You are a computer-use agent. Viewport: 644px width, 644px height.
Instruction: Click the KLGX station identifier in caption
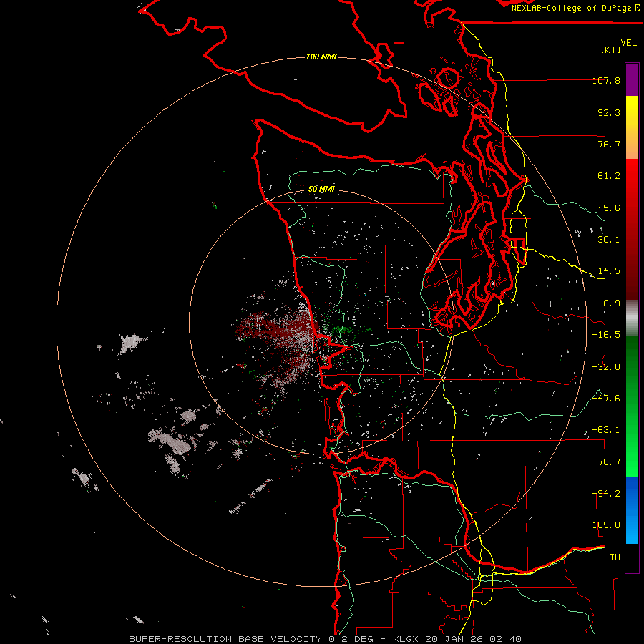(x=406, y=639)
